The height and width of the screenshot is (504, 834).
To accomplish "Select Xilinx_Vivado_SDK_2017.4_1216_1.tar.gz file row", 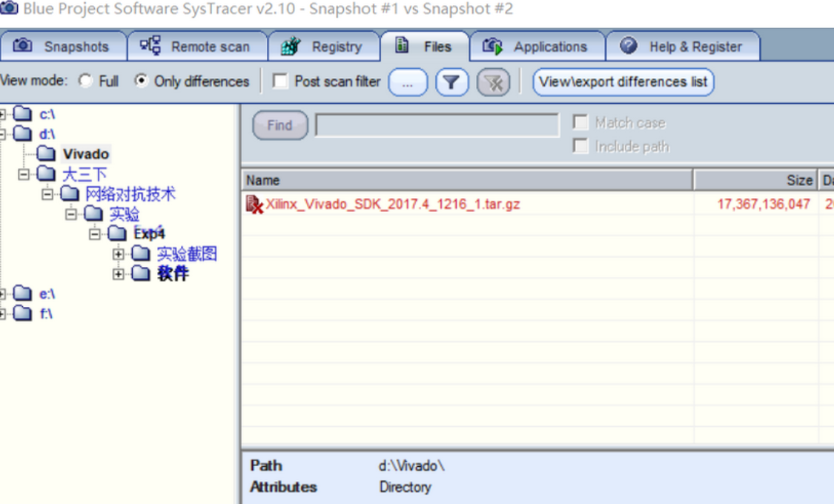I will coord(537,204).
